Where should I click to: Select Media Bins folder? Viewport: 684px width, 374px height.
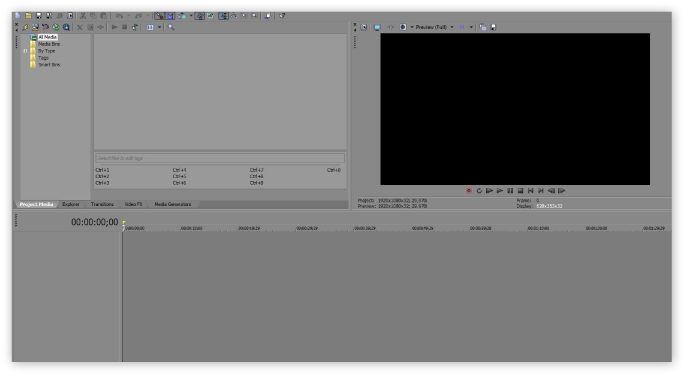point(49,44)
